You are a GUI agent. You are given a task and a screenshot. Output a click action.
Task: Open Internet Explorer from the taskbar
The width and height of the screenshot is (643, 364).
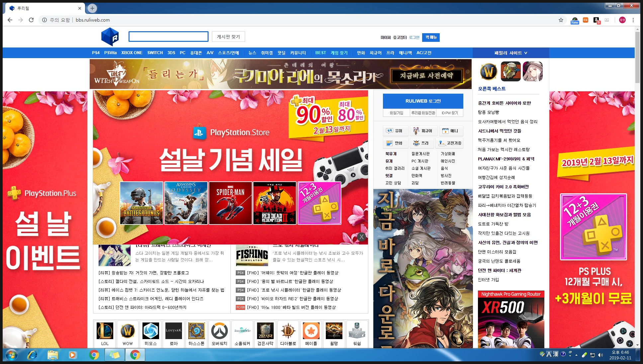tap(32, 355)
